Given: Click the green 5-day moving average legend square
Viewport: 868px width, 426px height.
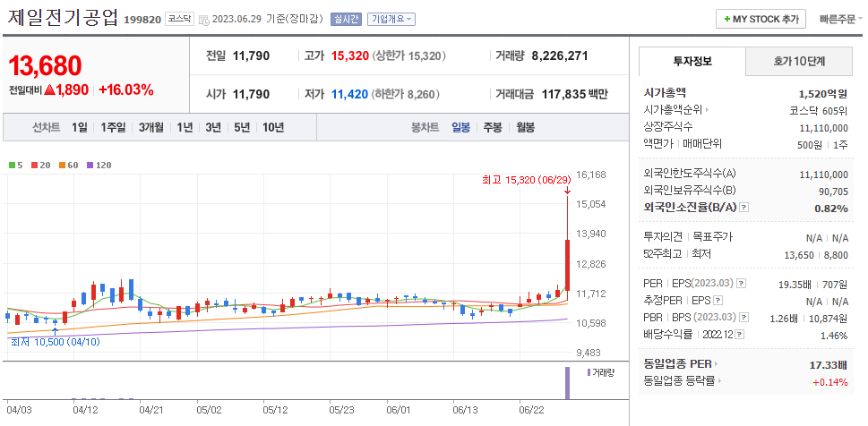Looking at the screenshot, I should pyautogui.click(x=13, y=165).
